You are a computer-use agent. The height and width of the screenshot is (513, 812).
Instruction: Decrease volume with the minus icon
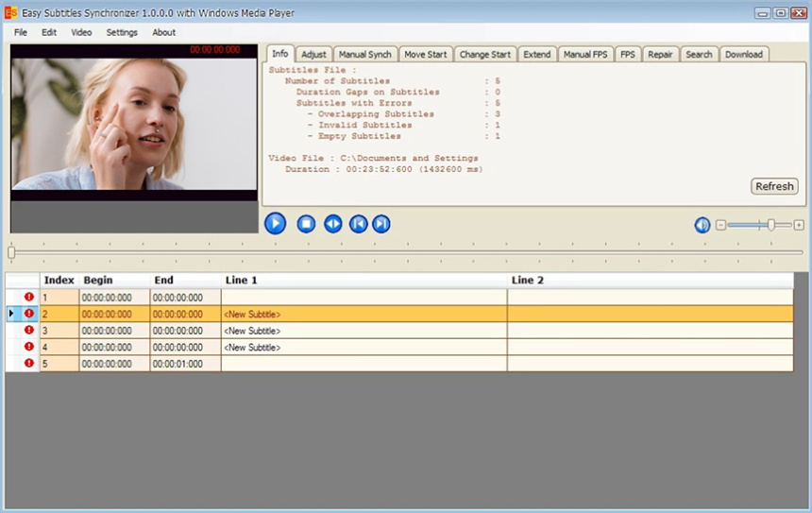click(x=720, y=225)
